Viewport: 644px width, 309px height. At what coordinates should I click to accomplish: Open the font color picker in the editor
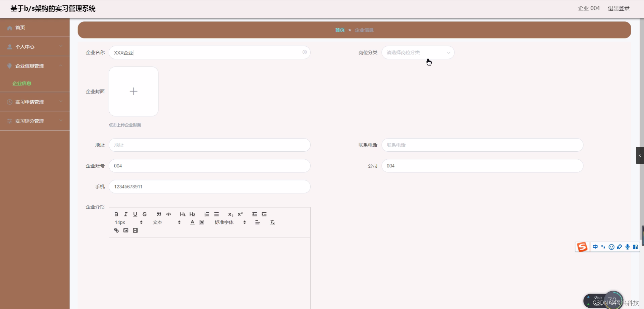pos(192,222)
